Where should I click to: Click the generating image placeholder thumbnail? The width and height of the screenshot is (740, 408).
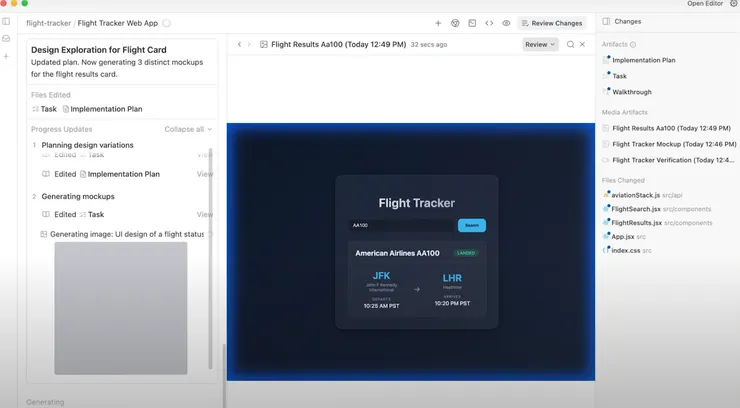(x=121, y=308)
